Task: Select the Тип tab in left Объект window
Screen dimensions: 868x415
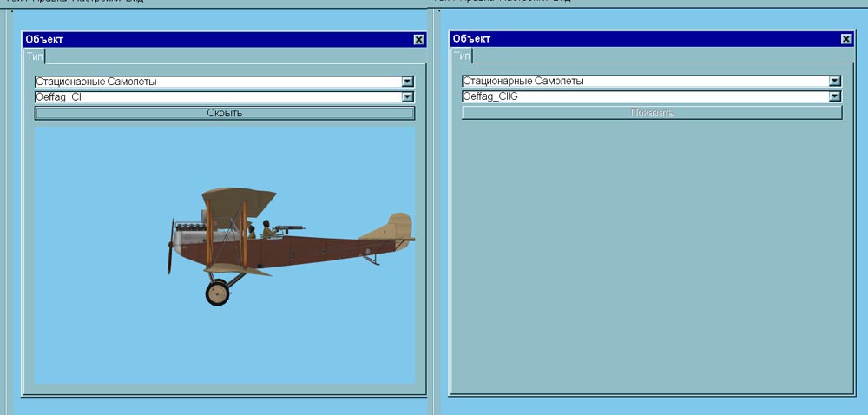Action: [x=35, y=56]
